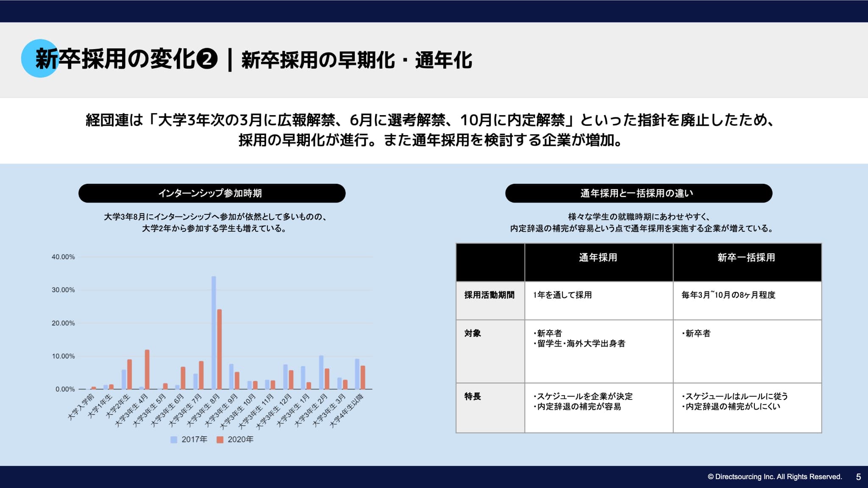Click the blue circle title decoration
The height and width of the screenshot is (488, 868).
(x=32, y=59)
